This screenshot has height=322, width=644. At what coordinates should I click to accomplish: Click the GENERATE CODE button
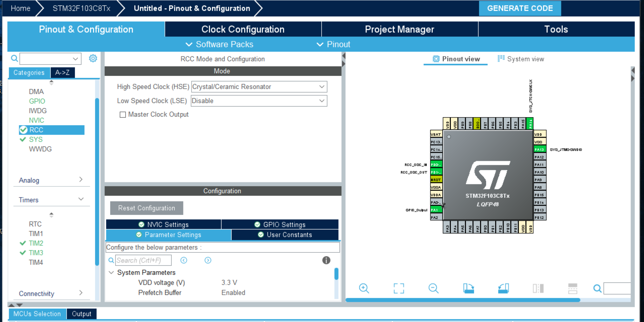(x=520, y=8)
